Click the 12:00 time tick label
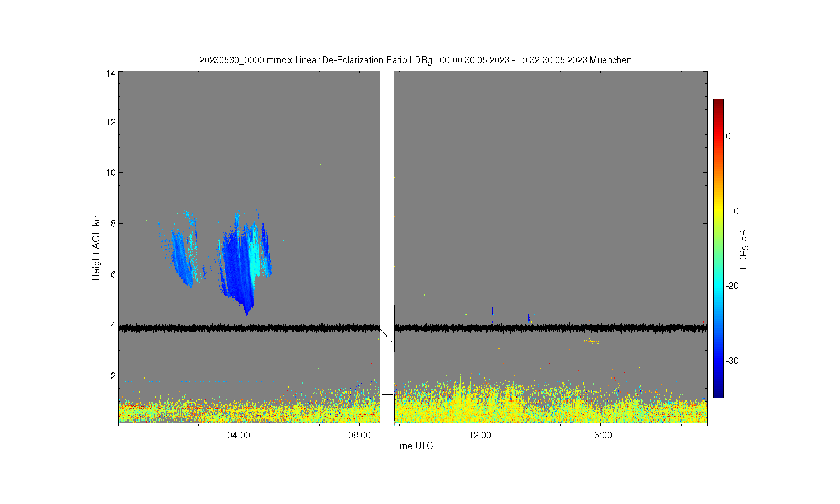This screenshot has height=504, width=840. [x=480, y=436]
